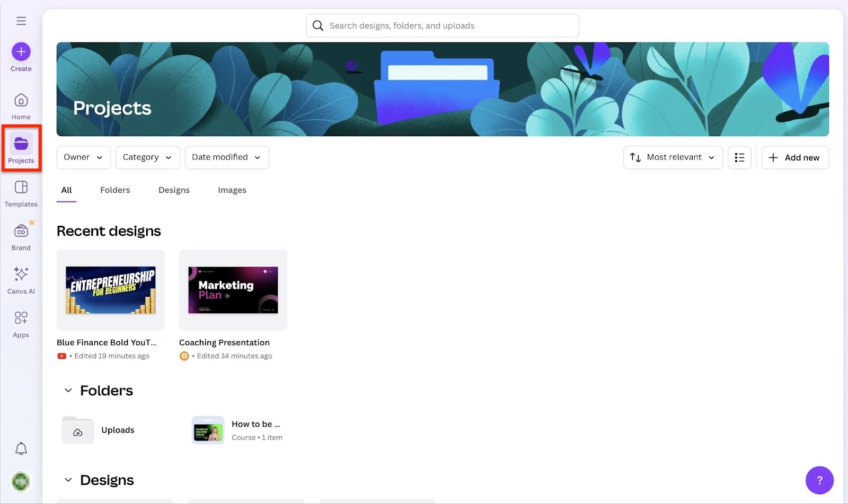848x504 pixels.
Task: Open the Category filter dropdown
Action: coord(147,157)
